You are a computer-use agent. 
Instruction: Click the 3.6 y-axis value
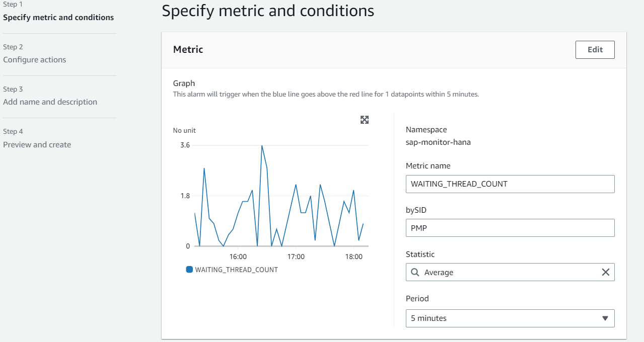point(185,145)
